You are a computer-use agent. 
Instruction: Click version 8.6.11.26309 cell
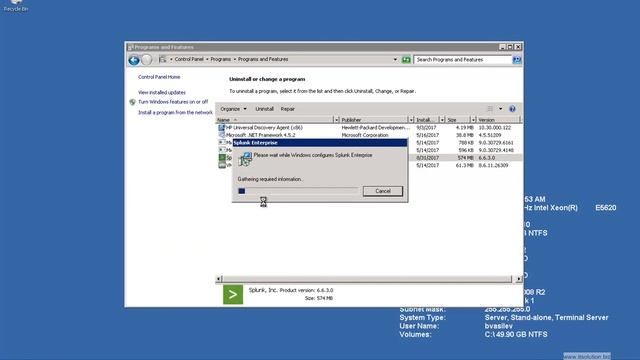(x=493, y=165)
